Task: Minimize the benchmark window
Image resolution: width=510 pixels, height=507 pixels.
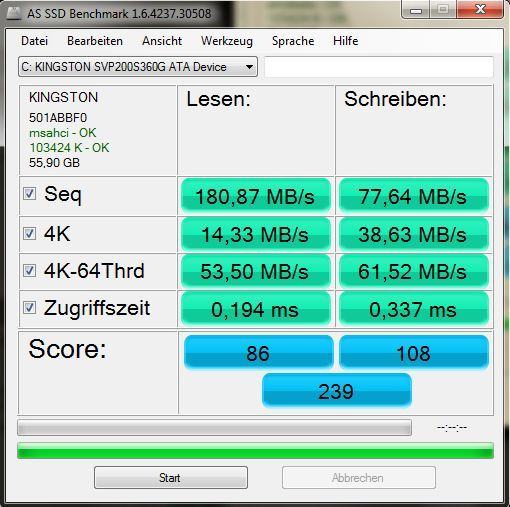Action: 416,10
